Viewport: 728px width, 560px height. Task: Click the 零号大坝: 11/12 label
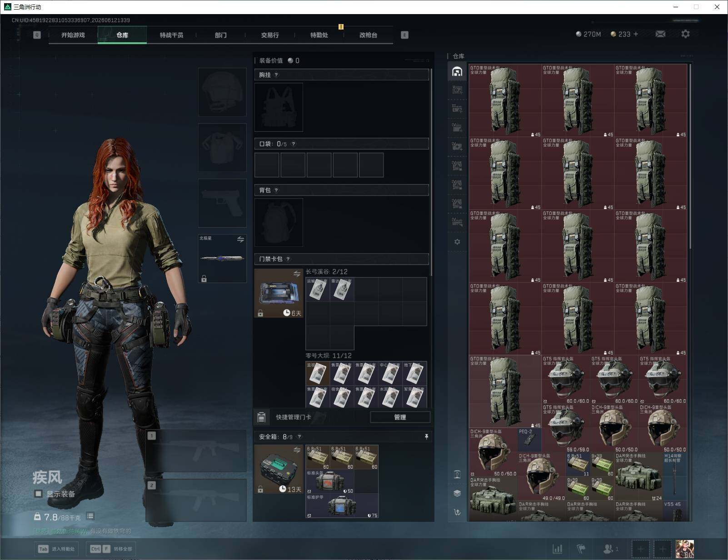(x=329, y=355)
